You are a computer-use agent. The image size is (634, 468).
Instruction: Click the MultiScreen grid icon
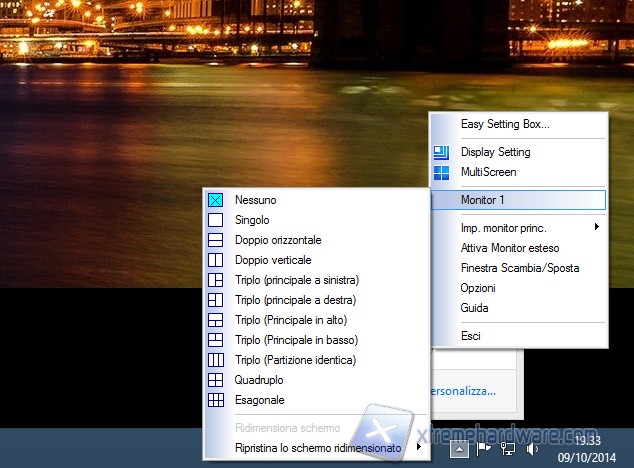441,173
